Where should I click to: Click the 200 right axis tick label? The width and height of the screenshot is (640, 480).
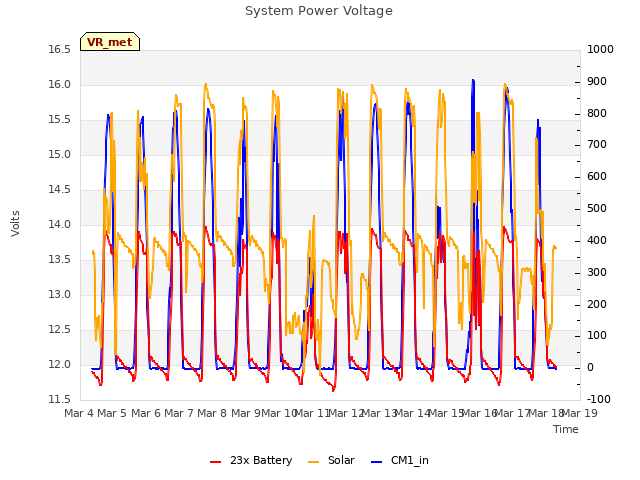coord(597,304)
